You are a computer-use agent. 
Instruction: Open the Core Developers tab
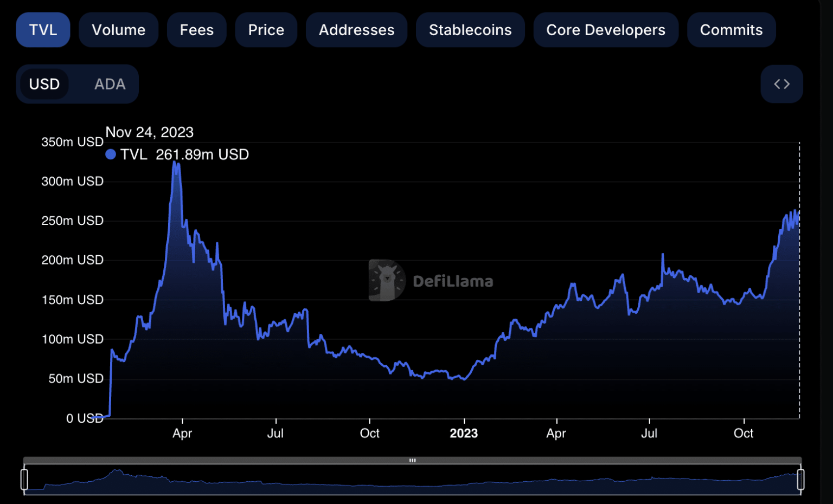605,30
